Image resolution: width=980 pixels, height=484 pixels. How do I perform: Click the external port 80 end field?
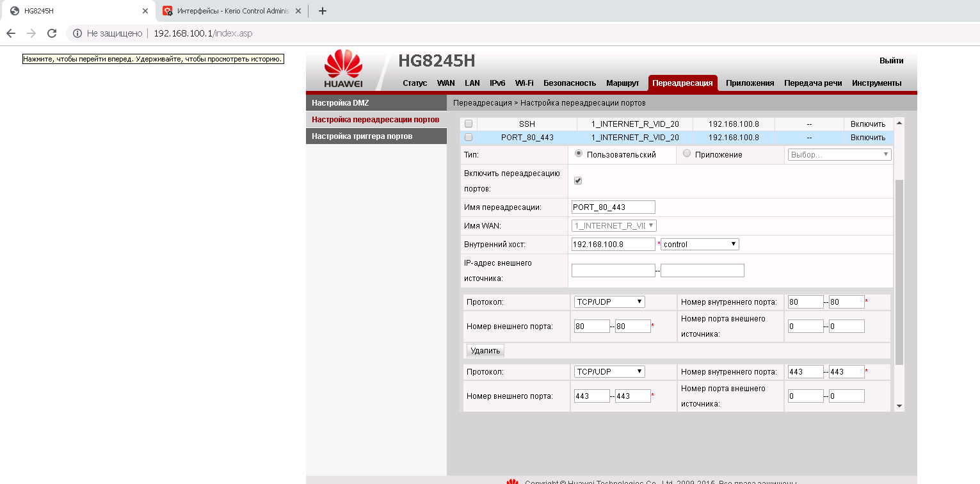point(632,327)
